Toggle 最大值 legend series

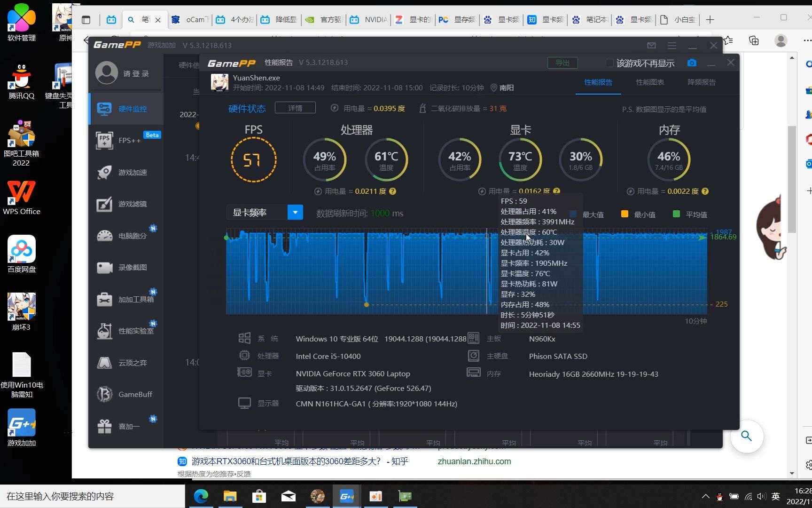[x=587, y=214]
